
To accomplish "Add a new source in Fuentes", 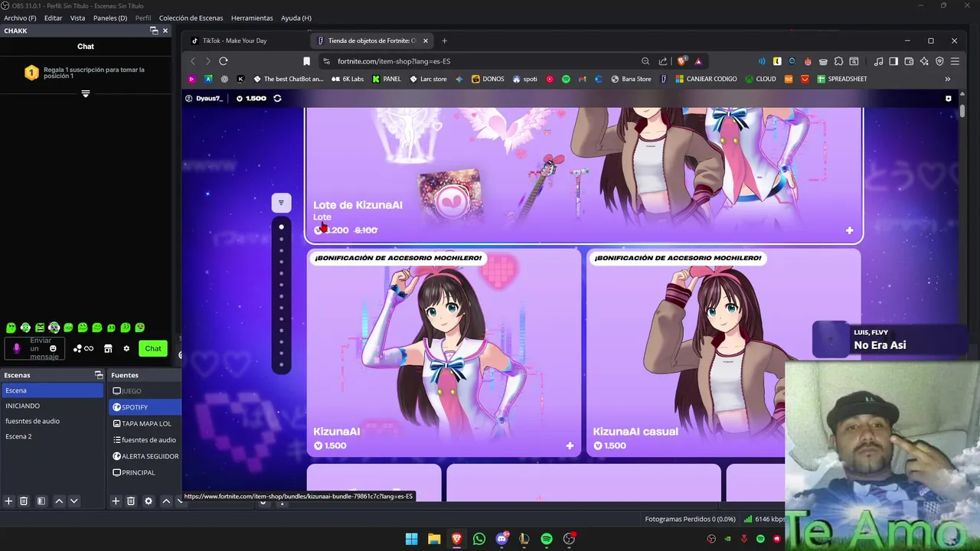I will pos(116,501).
